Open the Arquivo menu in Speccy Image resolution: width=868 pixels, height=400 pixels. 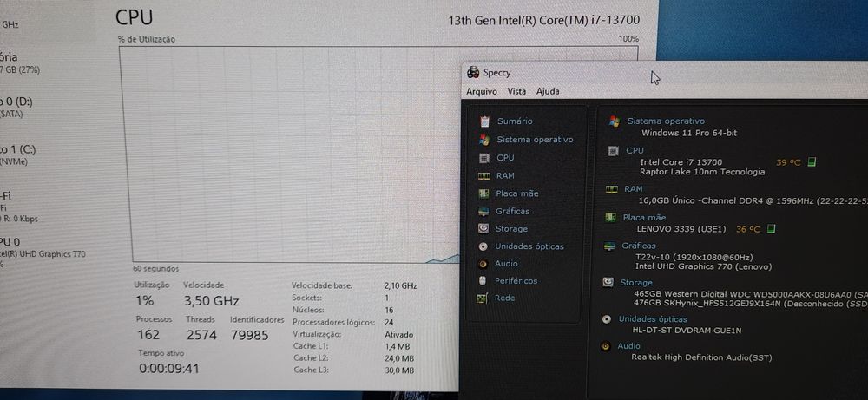click(x=482, y=92)
